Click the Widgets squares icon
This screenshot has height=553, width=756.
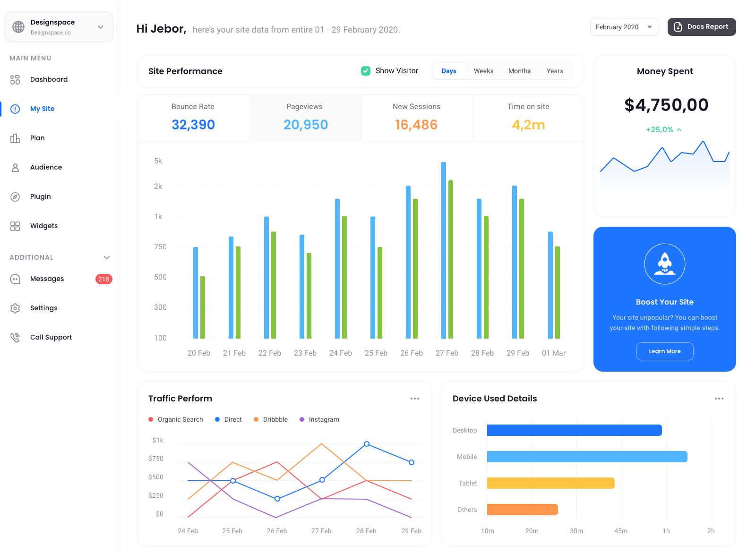click(x=15, y=226)
